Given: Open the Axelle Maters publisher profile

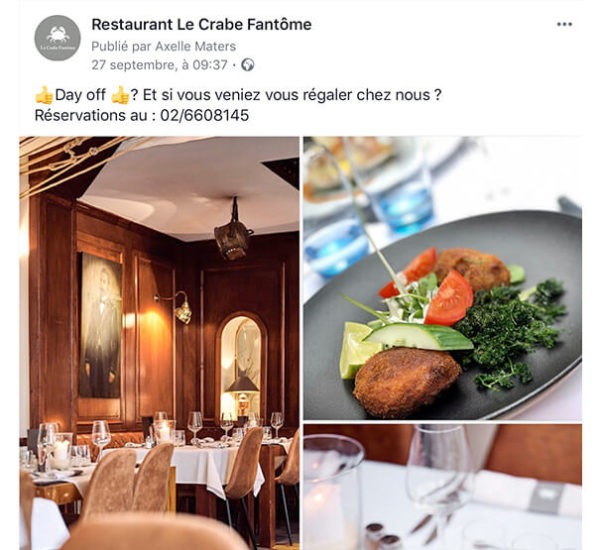Looking at the screenshot, I should pos(195,46).
